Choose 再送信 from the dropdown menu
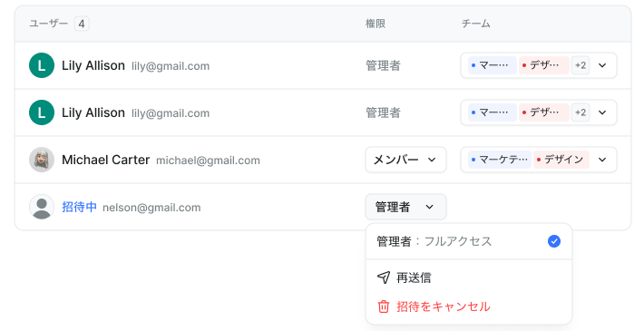The height and width of the screenshot is (331, 644). pos(469,277)
